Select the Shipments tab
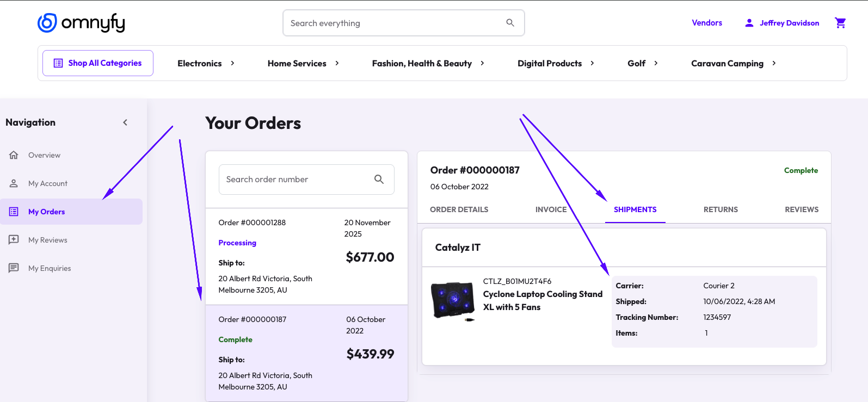 [x=635, y=209]
